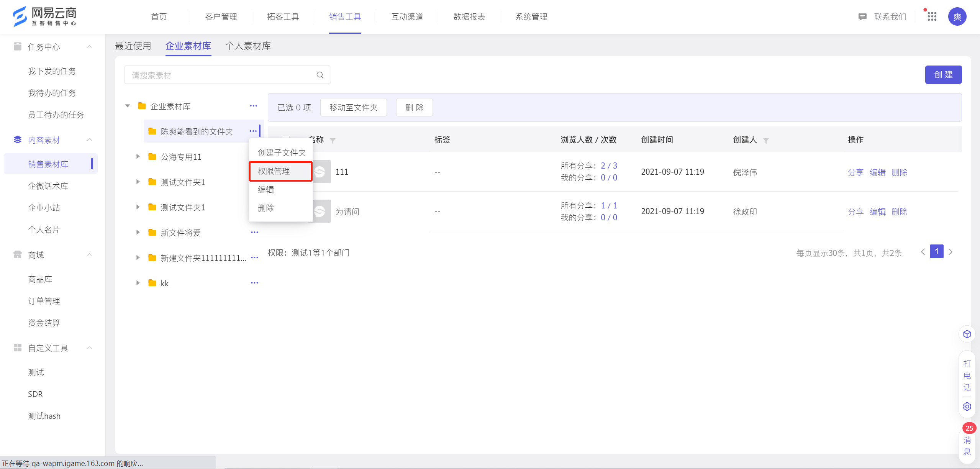
Task: Open more options for kk folder
Action: [254, 283]
